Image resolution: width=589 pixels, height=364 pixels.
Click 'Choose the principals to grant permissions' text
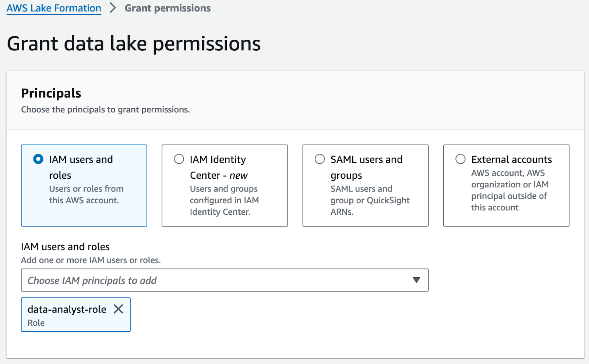pos(105,110)
